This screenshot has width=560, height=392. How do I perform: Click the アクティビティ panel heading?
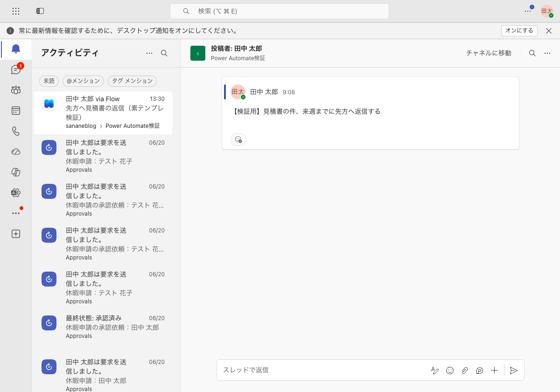(x=70, y=53)
